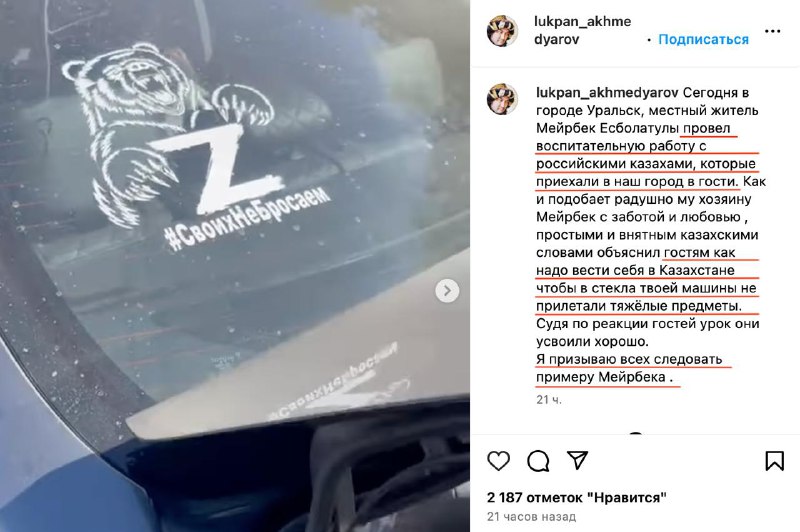Screen dimensions: 800x532
Task: Click the 21 часов назад post date
Action: point(531,517)
